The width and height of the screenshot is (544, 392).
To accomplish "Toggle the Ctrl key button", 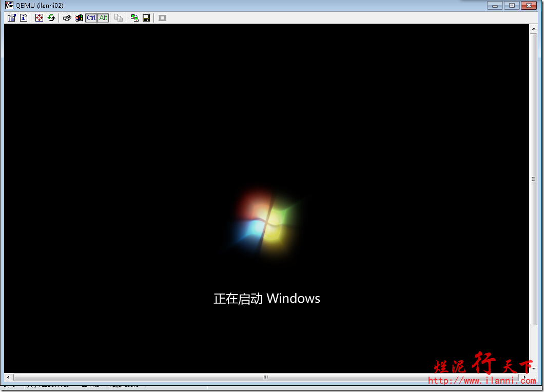I will (x=91, y=18).
